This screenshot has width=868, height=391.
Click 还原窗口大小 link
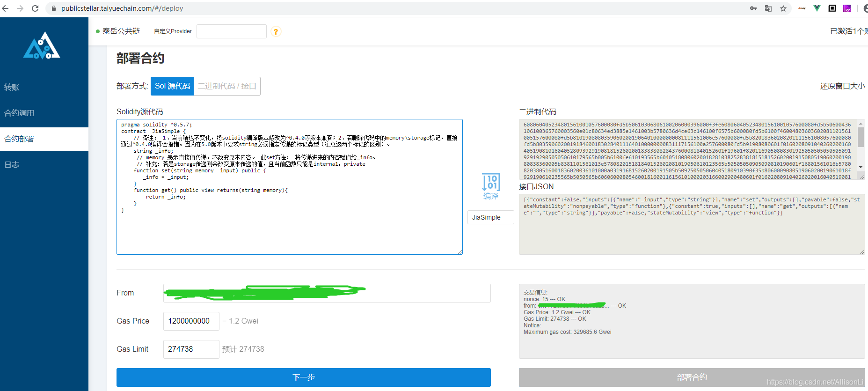tap(842, 86)
